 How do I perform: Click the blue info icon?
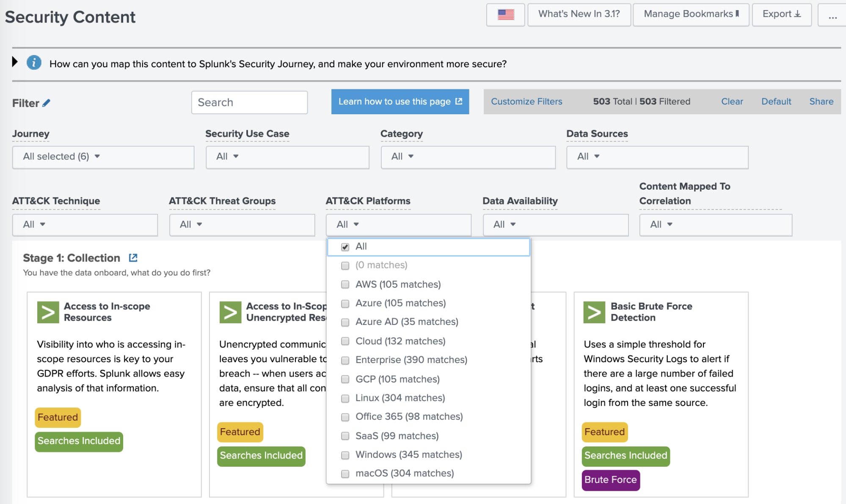[x=34, y=63]
